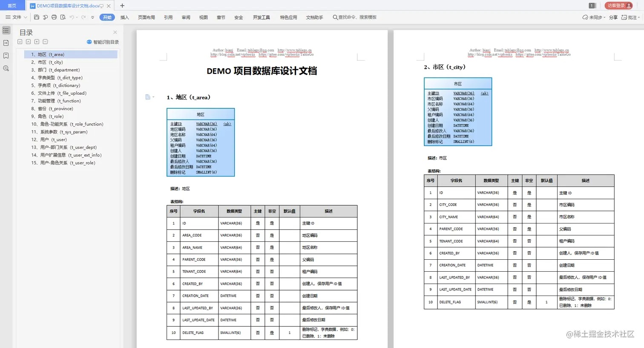Open the 视图 ribbon tab
The image size is (644, 348).
(204, 17)
